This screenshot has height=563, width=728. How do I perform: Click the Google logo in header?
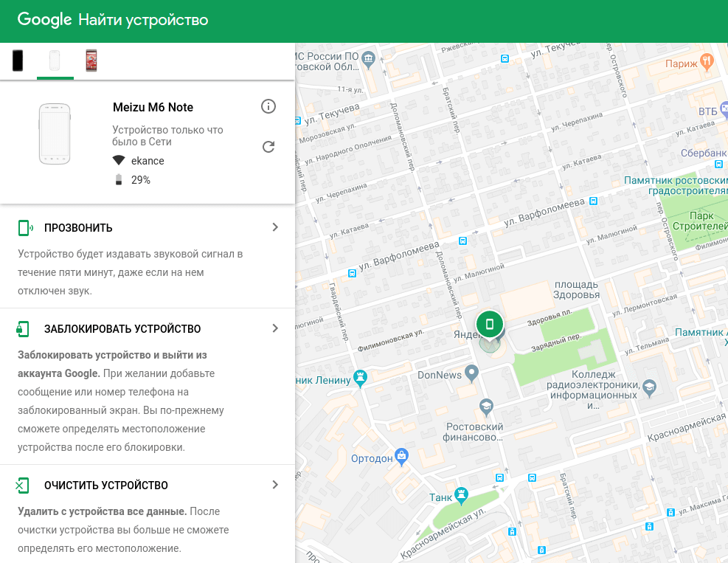(44, 19)
